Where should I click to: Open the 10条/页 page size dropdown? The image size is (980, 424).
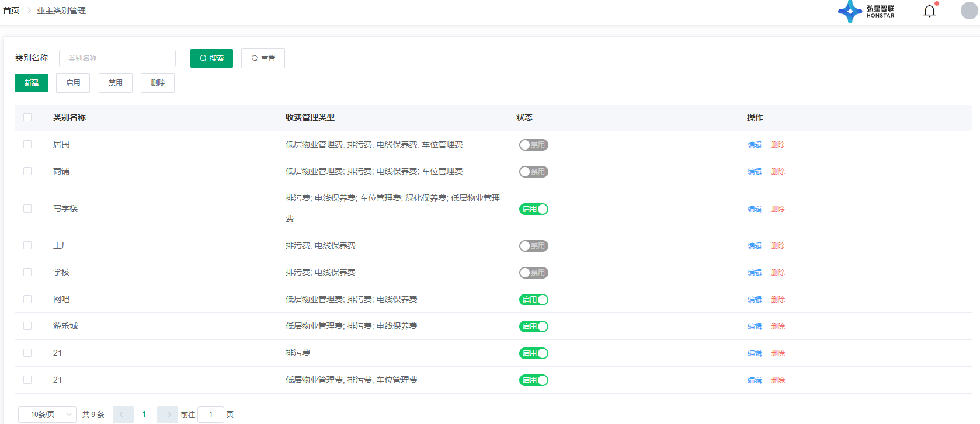47,415
